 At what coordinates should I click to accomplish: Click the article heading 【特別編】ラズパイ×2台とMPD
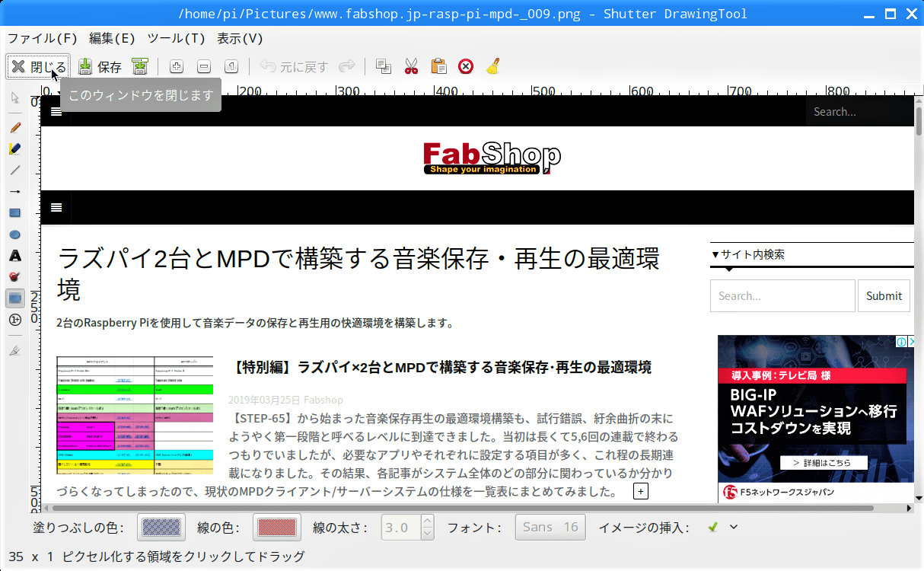440,368
